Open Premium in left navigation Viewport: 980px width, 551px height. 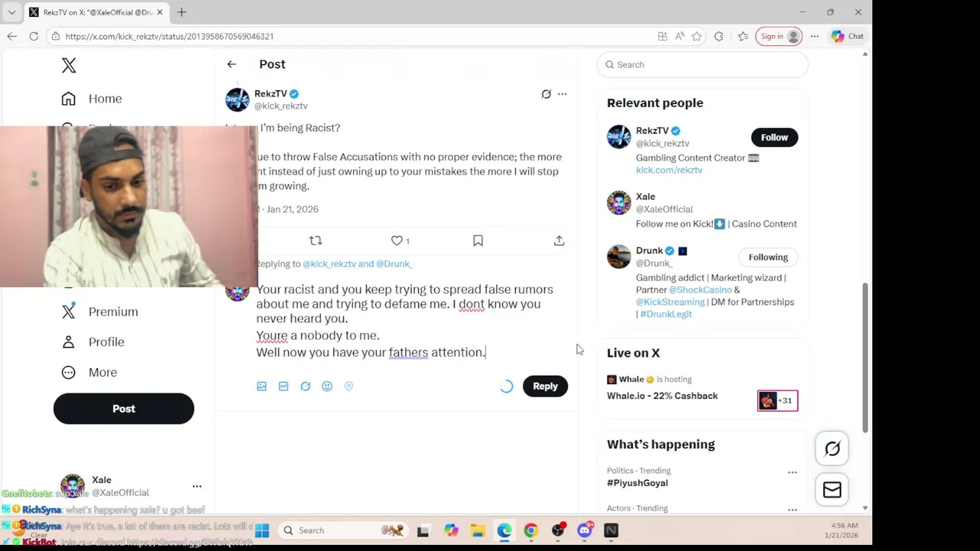[100, 311]
